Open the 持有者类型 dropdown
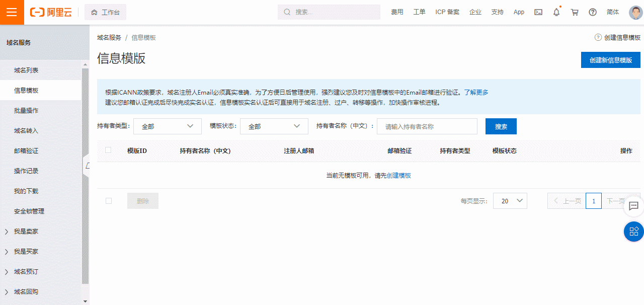The height and width of the screenshot is (305, 644). click(x=167, y=126)
